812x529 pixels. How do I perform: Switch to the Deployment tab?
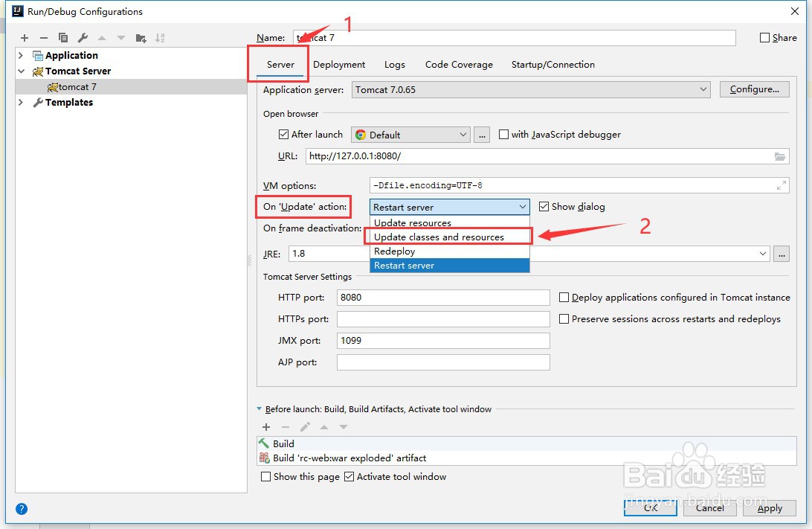click(x=339, y=65)
